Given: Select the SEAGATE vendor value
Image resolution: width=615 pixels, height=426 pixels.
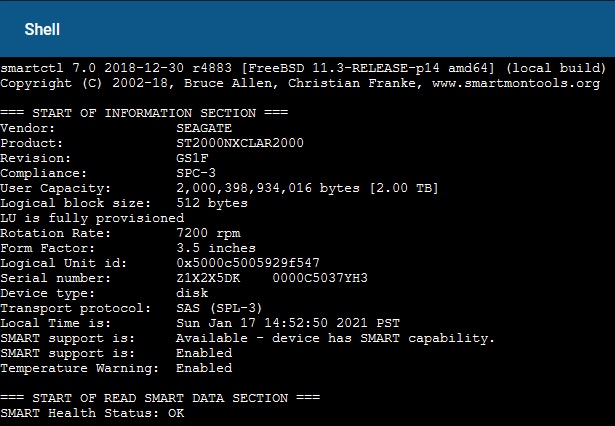Looking at the screenshot, I should point(204,128).
